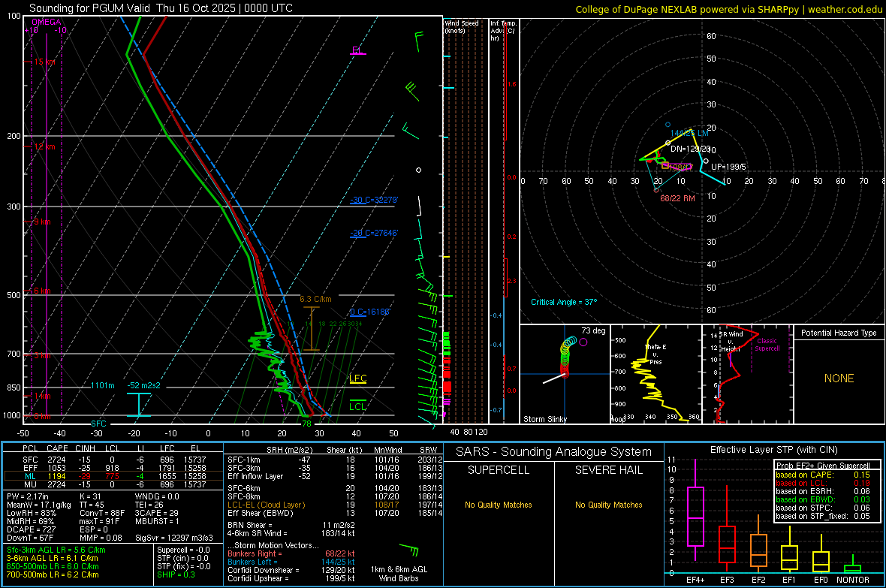Click the '73 deg' storm slinky value

(593, 330)
